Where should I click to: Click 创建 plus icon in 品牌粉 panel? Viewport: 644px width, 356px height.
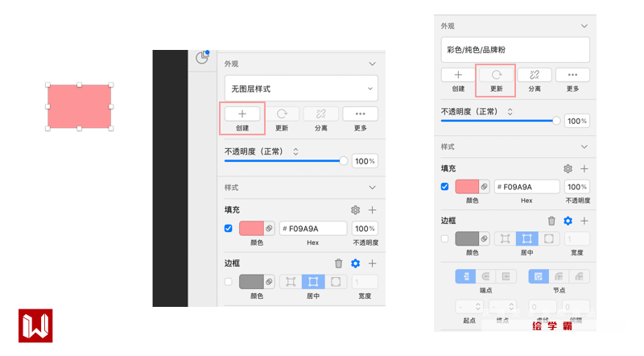point(458,75)
